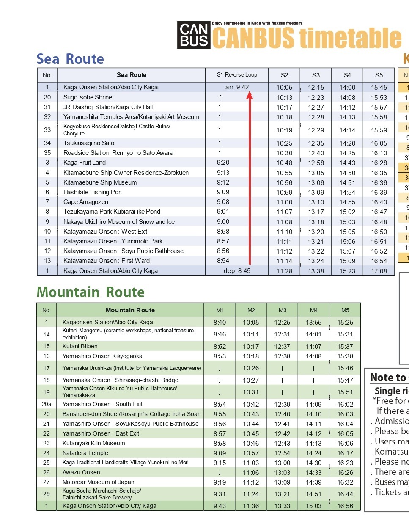Click the Kutani Bitoen stop name
This screenshot has width=409, height=532.
pos(80,346)
